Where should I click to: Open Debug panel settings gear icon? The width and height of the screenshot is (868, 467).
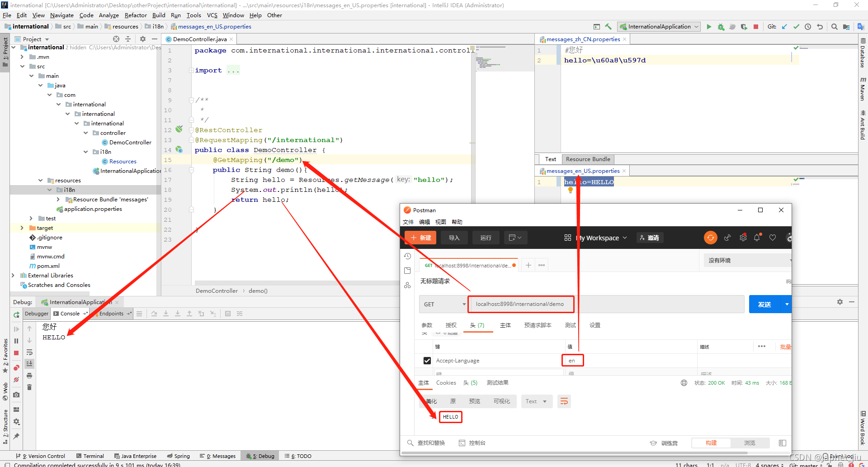(840, 302)
